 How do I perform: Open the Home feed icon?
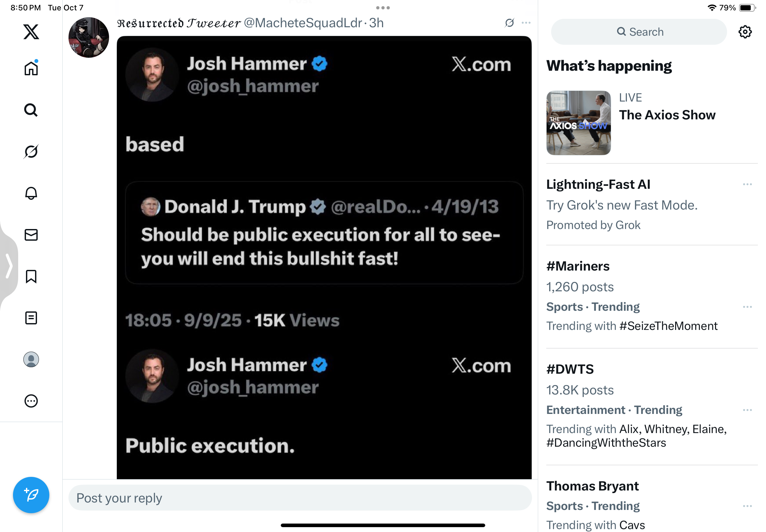(x=31, y=69)
